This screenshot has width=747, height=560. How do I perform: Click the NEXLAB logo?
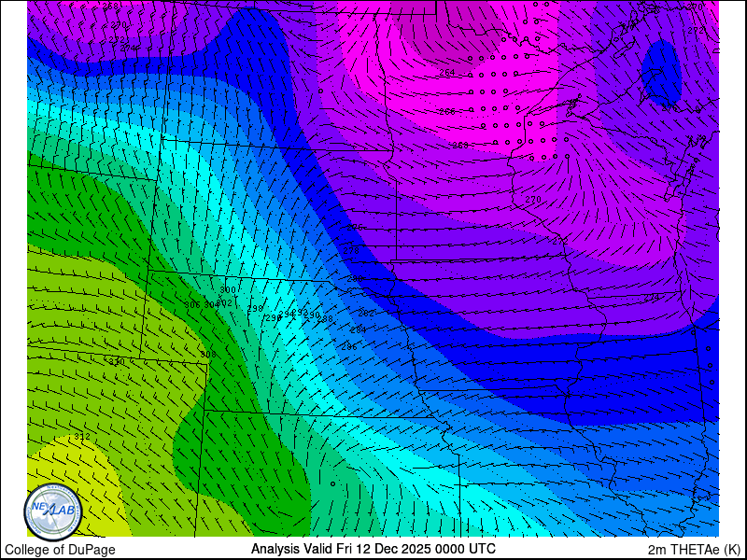point(53,511)
